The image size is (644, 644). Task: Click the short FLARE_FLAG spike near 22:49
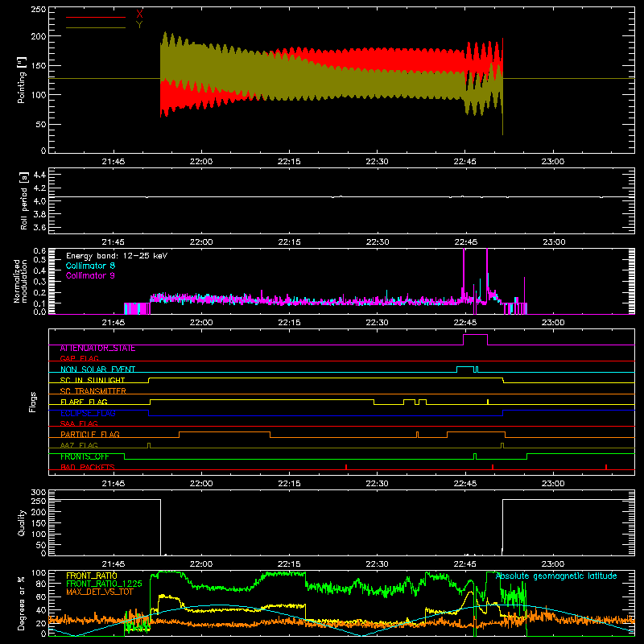tap(488, 402)
